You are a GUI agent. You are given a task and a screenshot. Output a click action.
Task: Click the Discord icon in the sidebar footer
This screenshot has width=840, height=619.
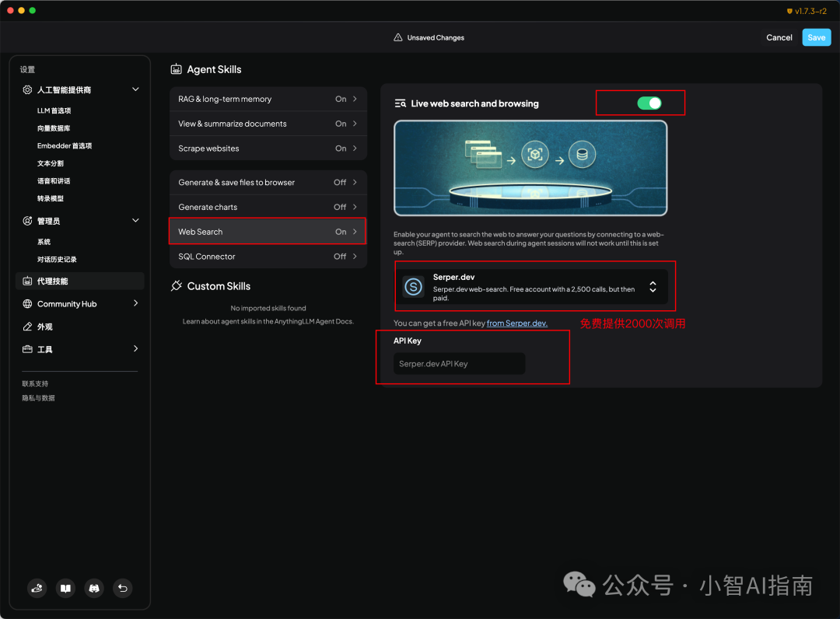tap(94, 589)
